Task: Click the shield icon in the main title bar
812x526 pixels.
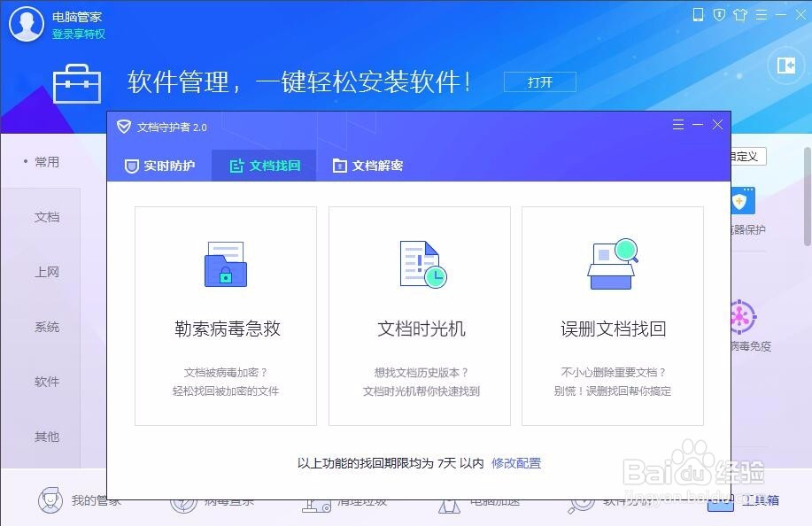Action: (719, 14)
